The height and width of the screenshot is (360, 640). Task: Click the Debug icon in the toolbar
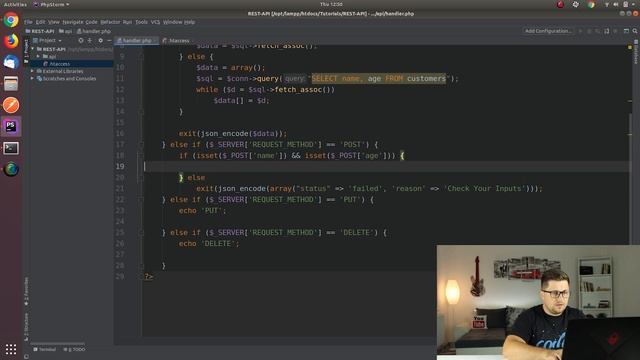tap(589, 31)
